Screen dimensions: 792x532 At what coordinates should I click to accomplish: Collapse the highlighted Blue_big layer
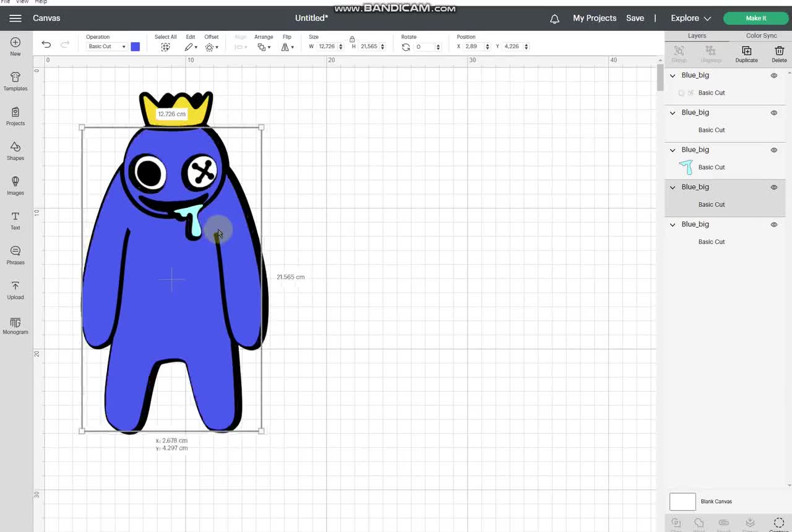coord(673,187)
